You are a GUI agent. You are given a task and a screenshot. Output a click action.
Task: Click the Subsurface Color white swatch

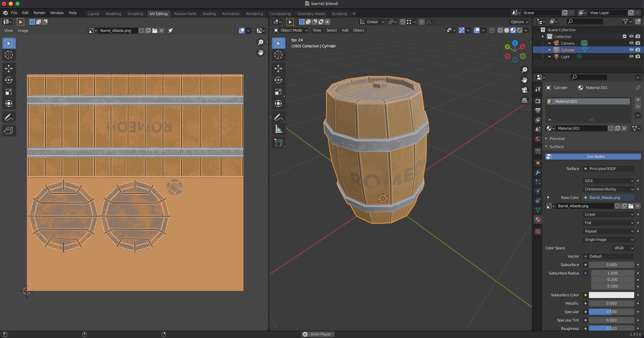611,295
